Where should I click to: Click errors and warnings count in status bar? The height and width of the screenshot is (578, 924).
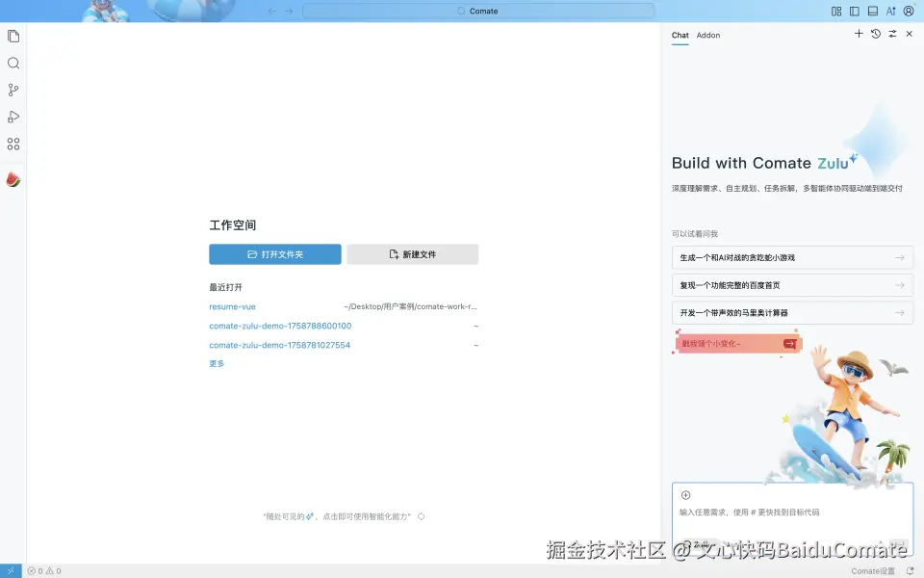coord(44,571)
